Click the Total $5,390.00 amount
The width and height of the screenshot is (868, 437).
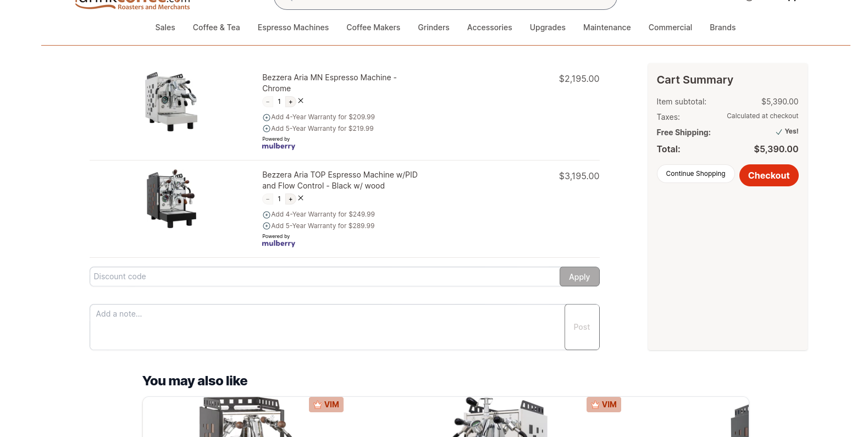tap(776, 149)
